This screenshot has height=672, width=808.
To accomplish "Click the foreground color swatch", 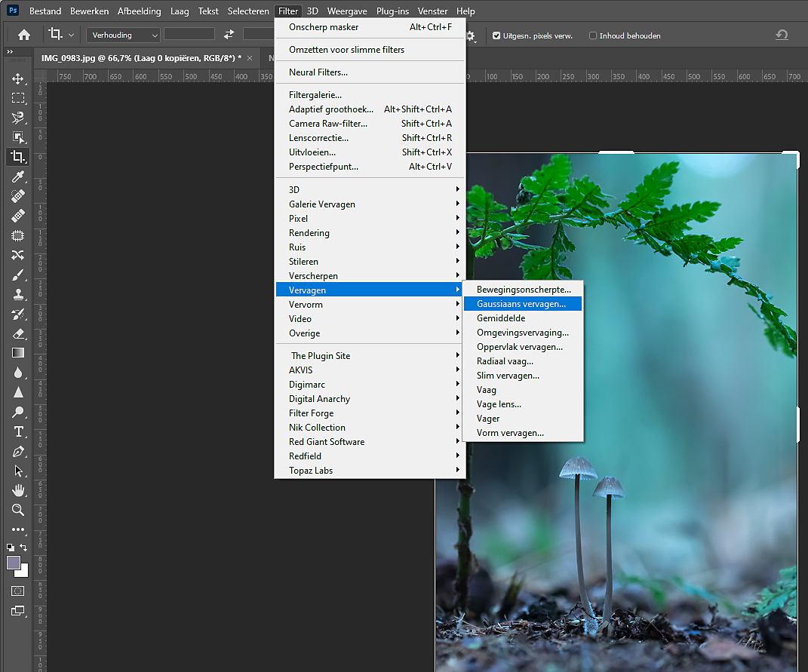I will 14,563.
